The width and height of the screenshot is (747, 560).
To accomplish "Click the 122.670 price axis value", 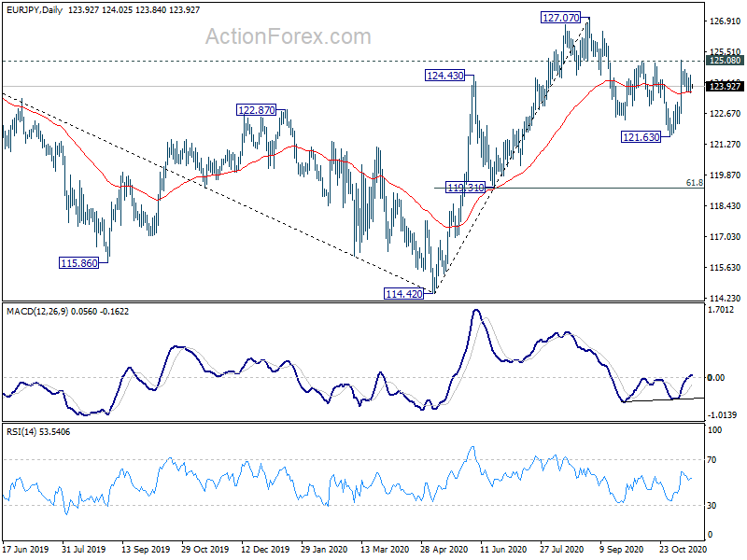I will coord(726,113).
